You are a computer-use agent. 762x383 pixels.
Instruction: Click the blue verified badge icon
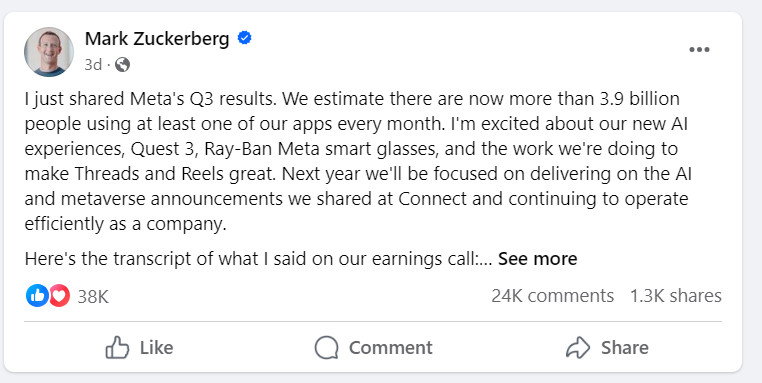click(x=244, y=38)
